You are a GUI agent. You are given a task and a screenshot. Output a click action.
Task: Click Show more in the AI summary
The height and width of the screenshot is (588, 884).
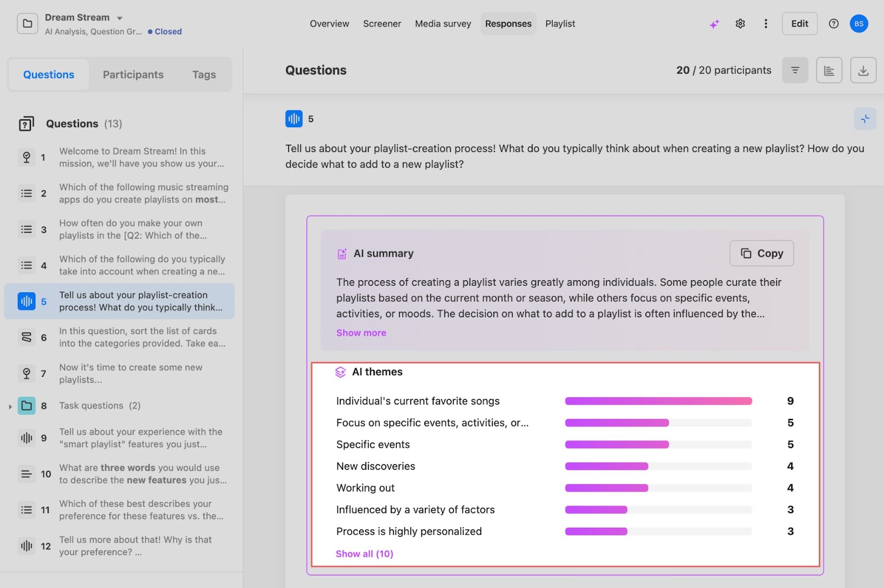click(x=361, y=333)
